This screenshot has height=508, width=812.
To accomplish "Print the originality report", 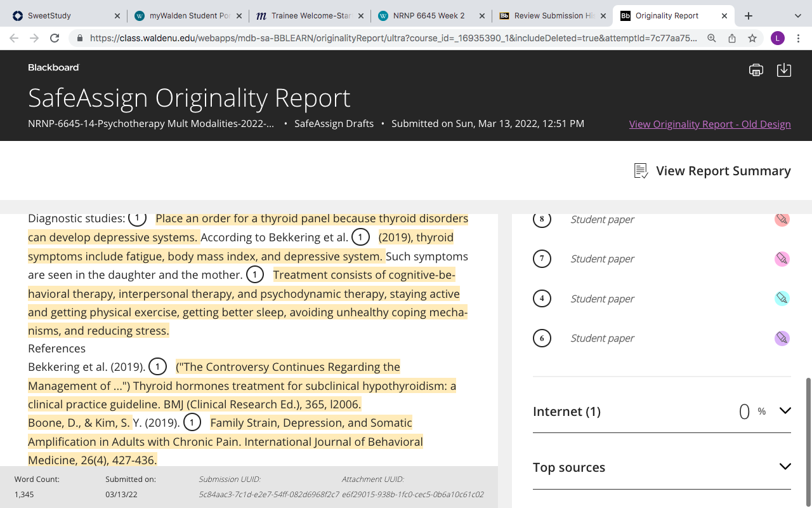I will 756,70.
